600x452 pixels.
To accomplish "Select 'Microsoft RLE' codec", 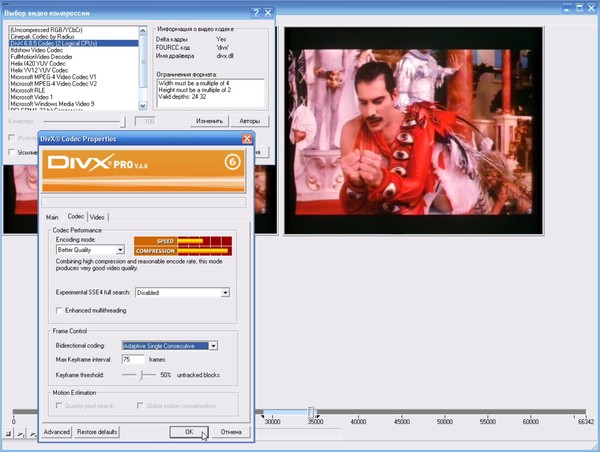I will (74, 90).
